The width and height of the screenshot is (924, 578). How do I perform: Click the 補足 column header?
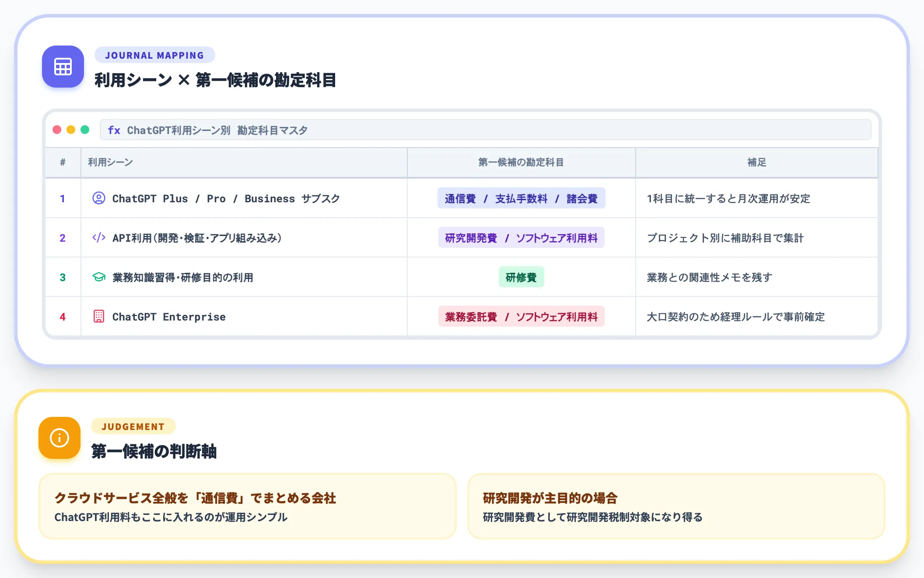click(756, 162)
